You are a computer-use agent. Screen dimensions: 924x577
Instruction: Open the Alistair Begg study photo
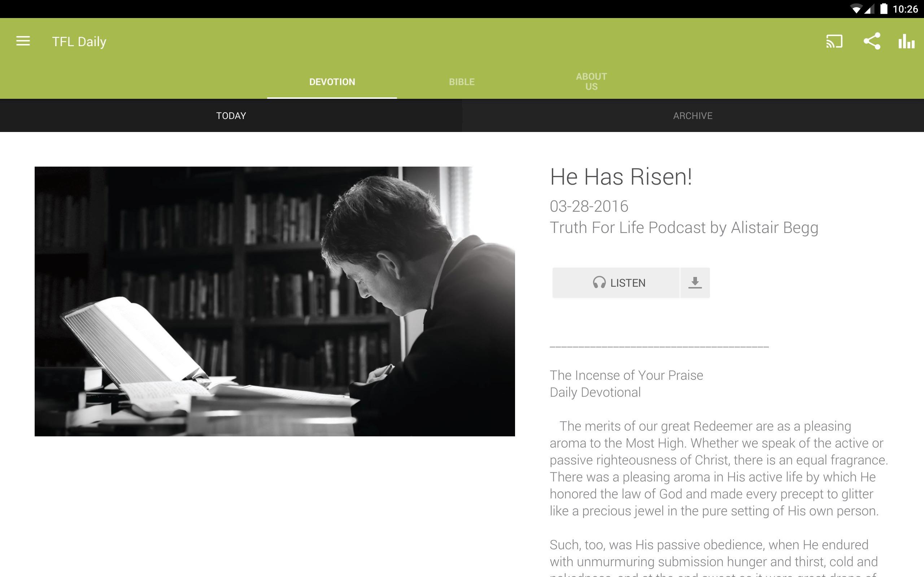point(275,301)
